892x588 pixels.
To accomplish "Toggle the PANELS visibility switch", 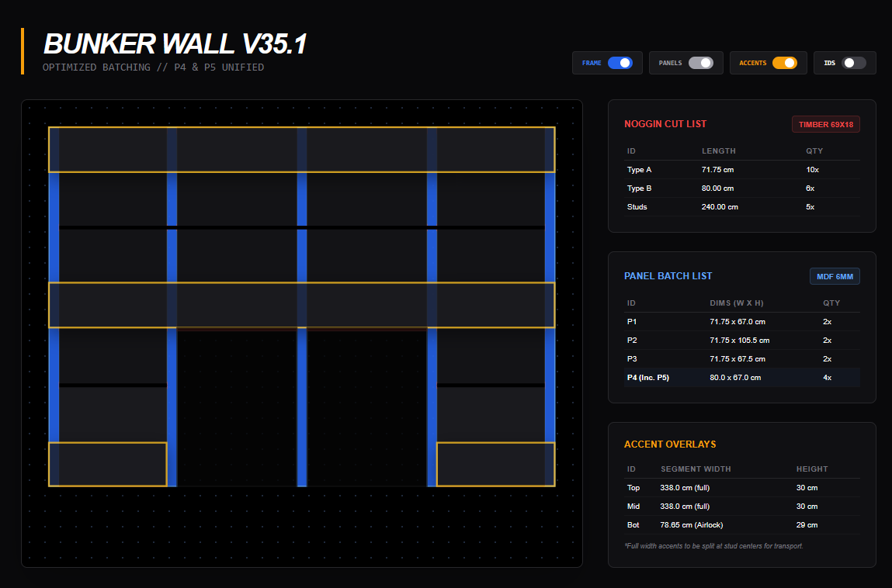I will 700,63.
